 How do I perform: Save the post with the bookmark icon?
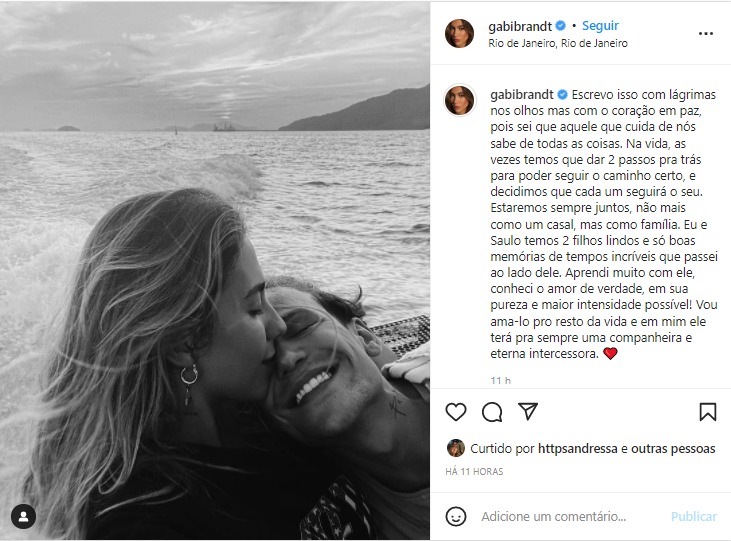tap(707, 412)
